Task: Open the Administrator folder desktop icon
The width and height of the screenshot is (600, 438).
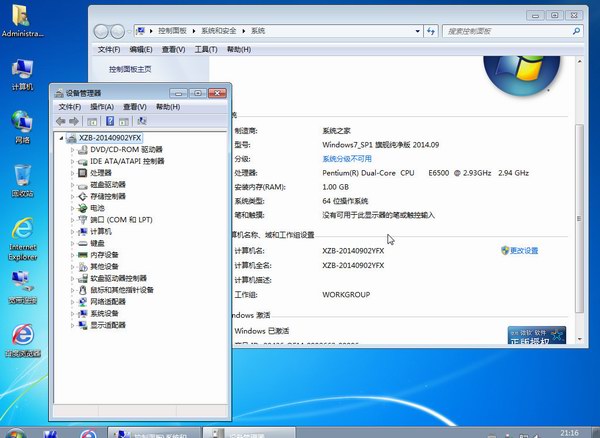Action: (x=23, y=20)
